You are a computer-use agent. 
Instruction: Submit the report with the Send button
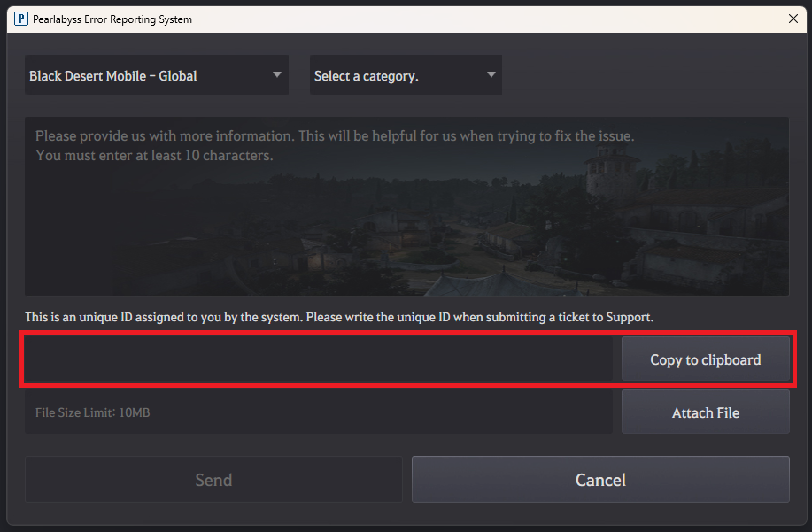[213, 480]
